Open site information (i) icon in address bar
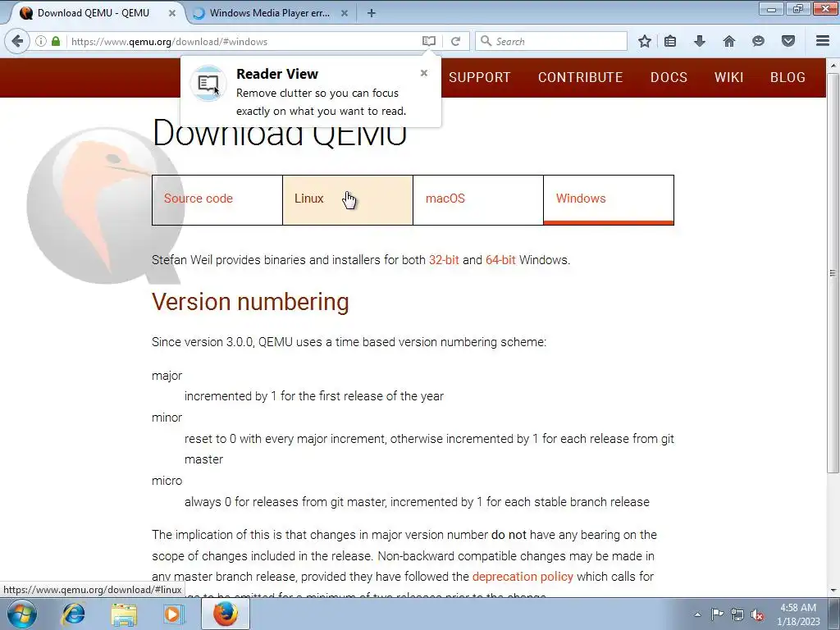Viewport: 840px width, 630px height. click(x=41, y=41)
